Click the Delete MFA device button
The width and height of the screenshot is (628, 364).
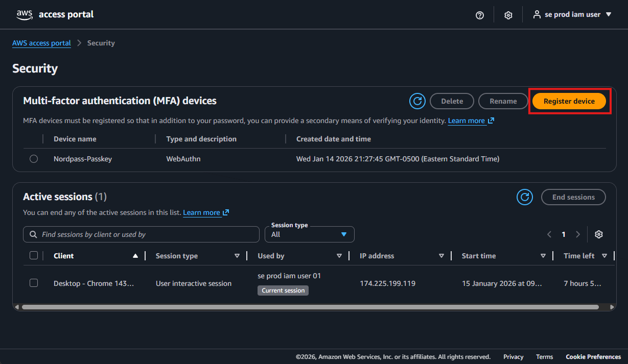pos(452,101)
